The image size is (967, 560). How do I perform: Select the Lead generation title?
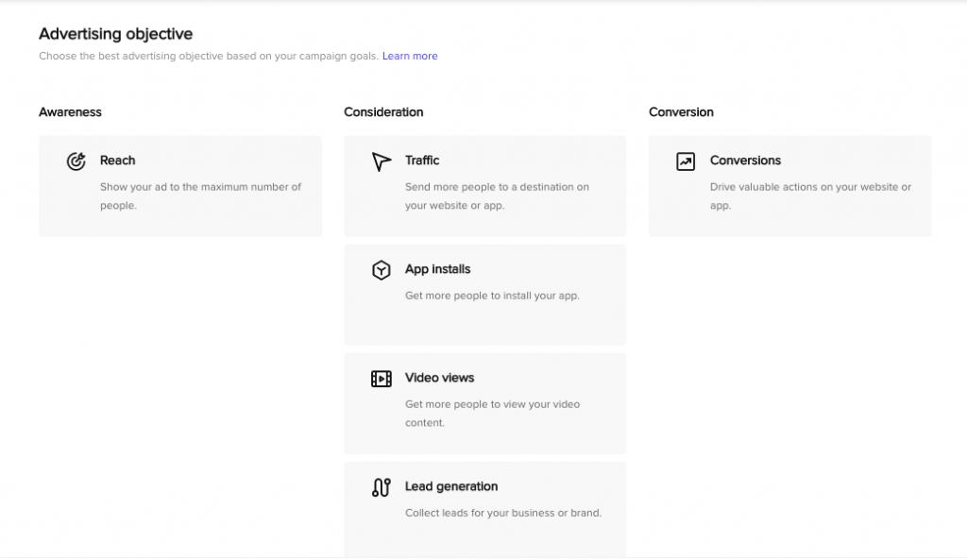[x=450, y=486]
